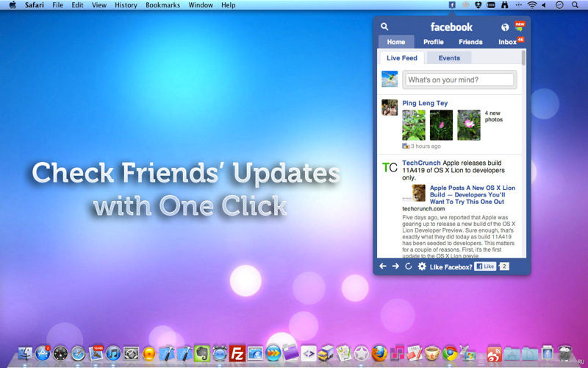Open the globe notifications icon
Image resolution: width=588 pixels, height=368 pixels.
[x=505, y=27]
